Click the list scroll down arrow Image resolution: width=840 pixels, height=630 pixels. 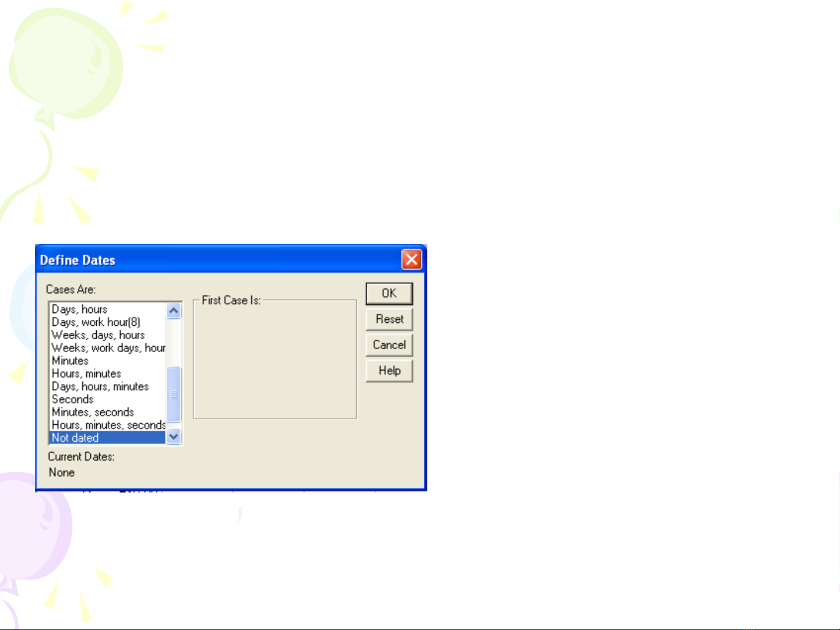[x=174, y=437]
